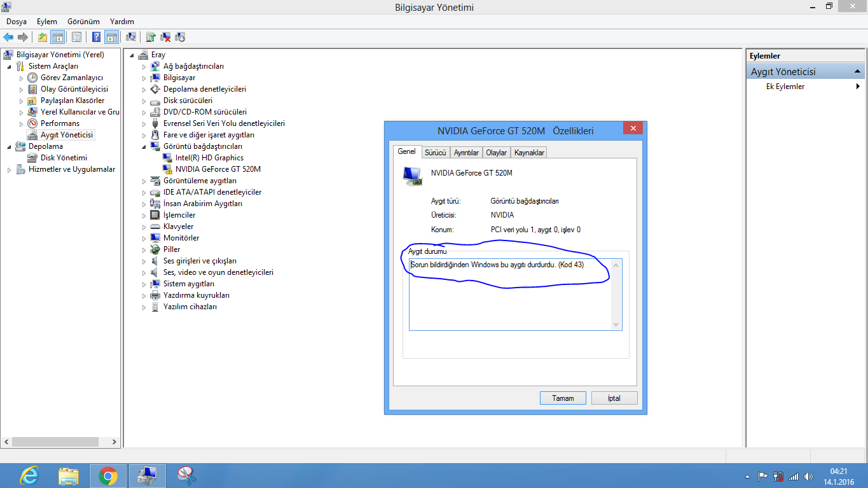Click the Monitörler category icon
868x488 pixels.
[x=155, y=238]
